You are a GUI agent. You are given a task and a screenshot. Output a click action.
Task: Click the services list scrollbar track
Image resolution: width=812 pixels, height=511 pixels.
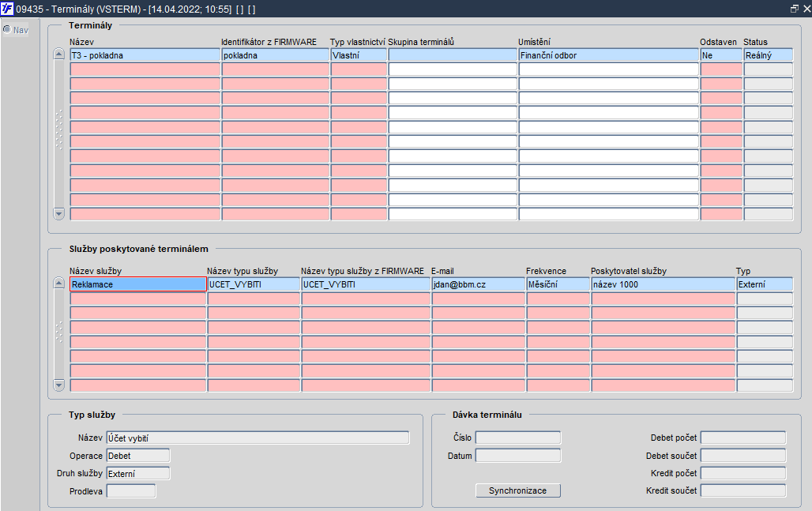pos(58,334)
